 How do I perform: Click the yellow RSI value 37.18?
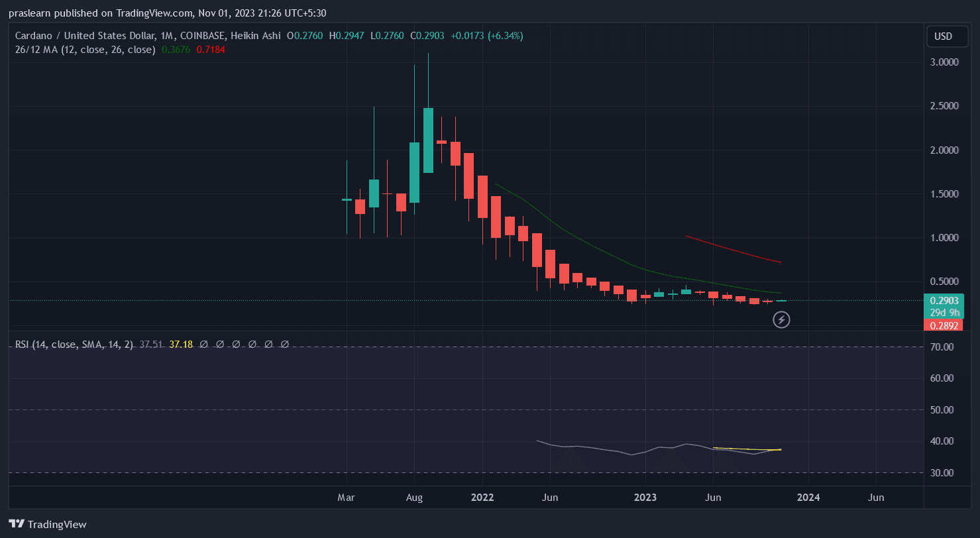click(x=181, y=345)
